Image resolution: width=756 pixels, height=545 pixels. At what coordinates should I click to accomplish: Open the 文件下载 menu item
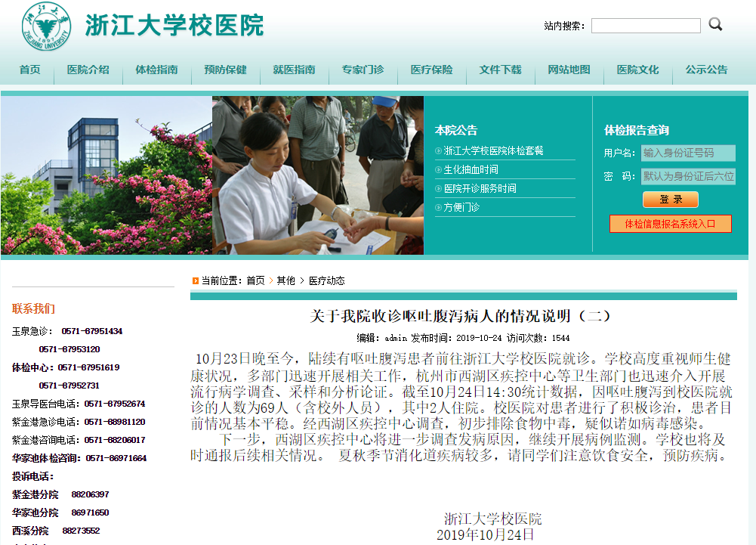pos(500,70)
